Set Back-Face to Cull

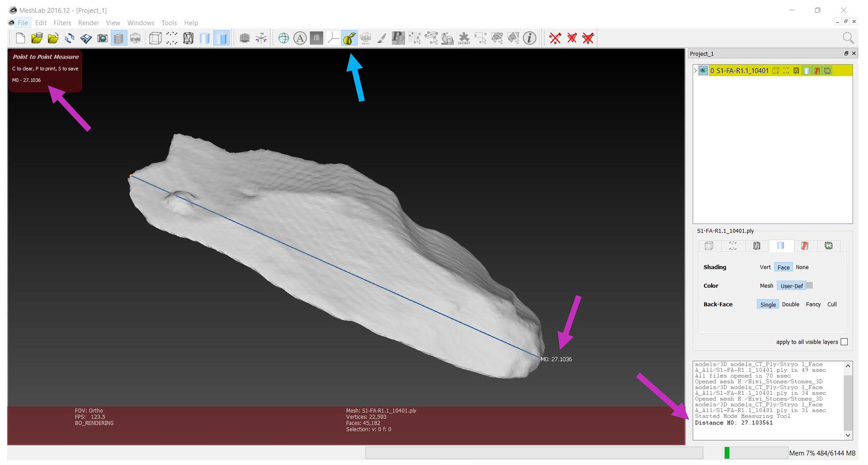[832, 304]
